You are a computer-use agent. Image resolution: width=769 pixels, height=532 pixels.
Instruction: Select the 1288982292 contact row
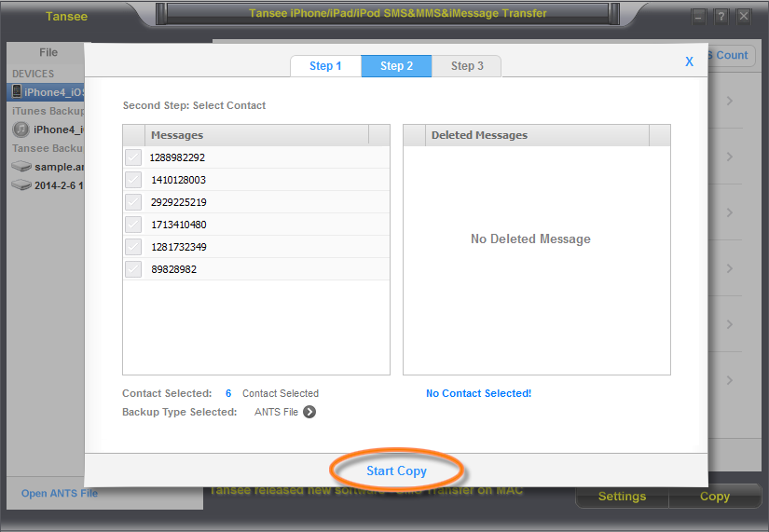256,157
